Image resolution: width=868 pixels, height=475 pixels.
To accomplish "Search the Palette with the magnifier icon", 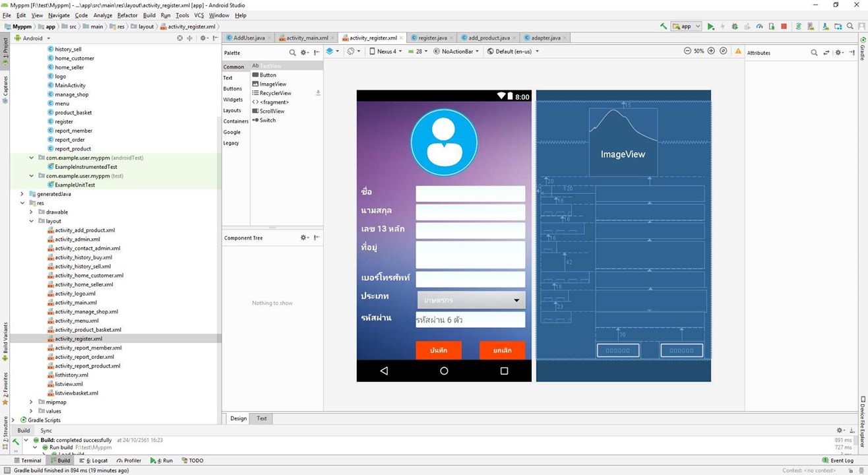I will pyautogui.click(x=293, y=52).
